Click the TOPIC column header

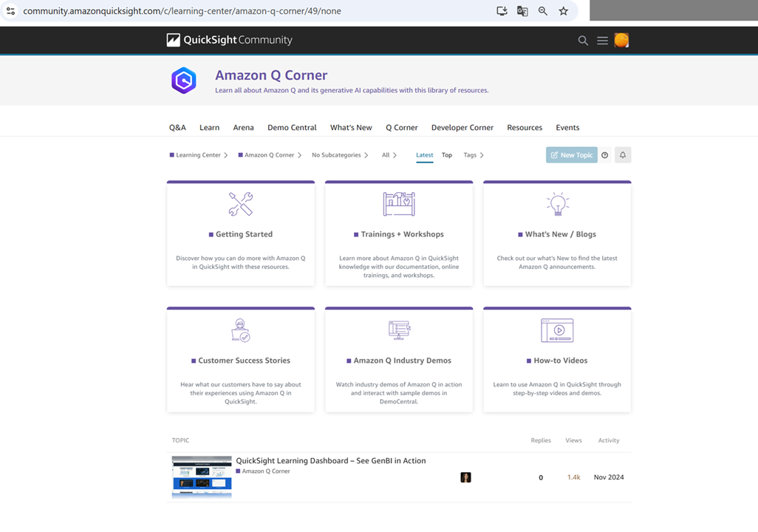coord(180,440)
